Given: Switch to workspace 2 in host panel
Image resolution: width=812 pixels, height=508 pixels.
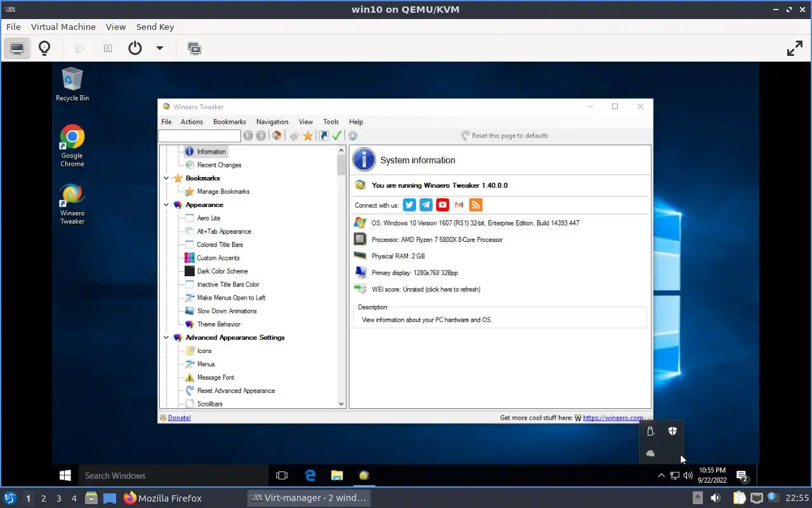Looking at the screenshot, I should [43, 498].
